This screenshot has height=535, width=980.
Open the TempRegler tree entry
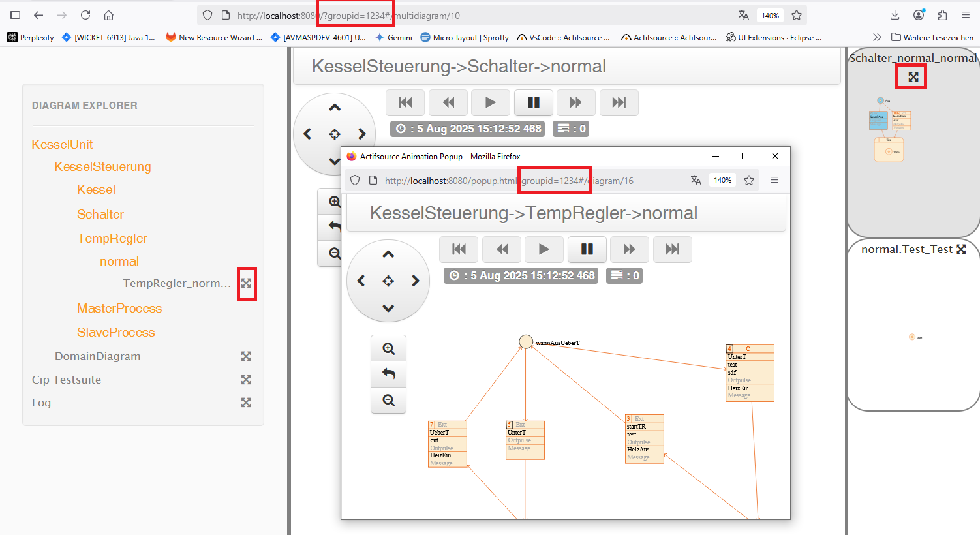(112, 238)
